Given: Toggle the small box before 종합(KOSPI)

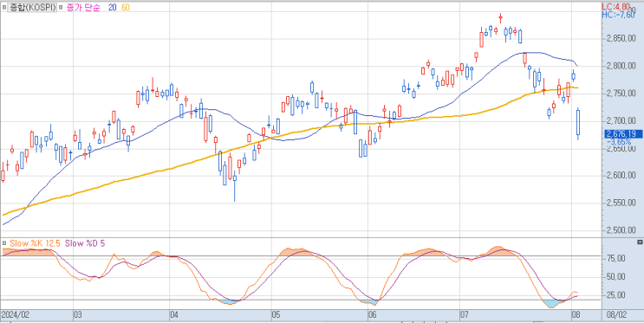Looking at the screenshot, I should pyautogui.click(x=4, y=8).
